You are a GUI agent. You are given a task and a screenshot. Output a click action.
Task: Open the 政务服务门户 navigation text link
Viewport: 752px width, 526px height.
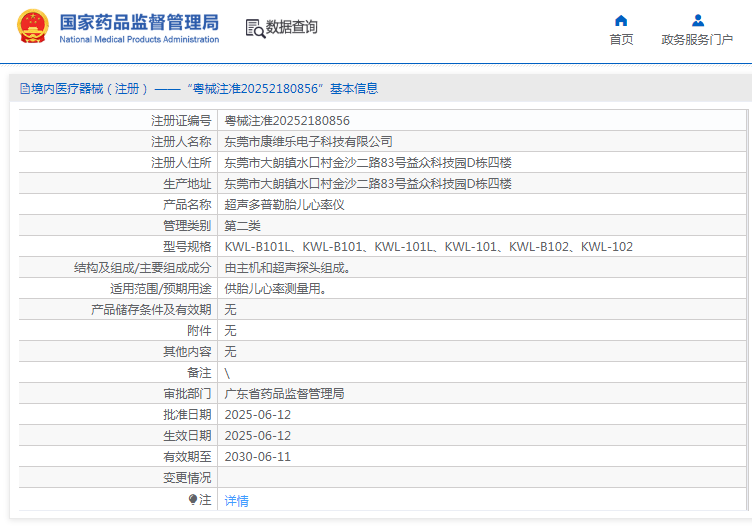click(697, 40)
